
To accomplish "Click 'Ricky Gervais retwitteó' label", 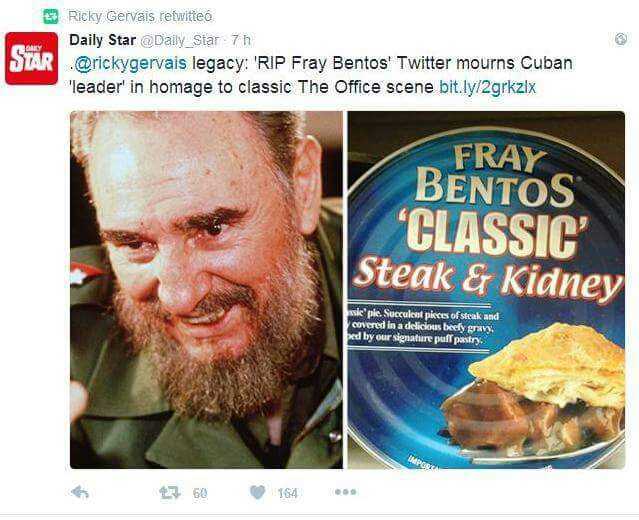I will pyautogui.click(x=140, y=16).
